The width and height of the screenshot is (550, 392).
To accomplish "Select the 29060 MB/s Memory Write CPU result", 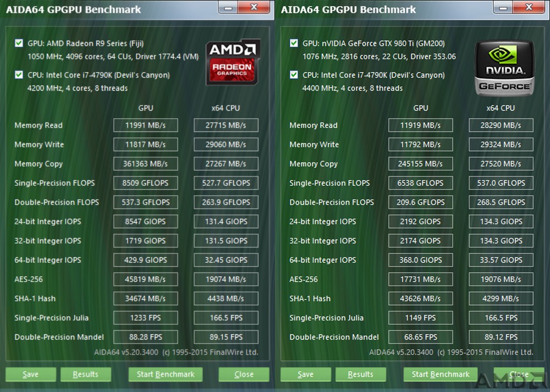I will (226, 145).
